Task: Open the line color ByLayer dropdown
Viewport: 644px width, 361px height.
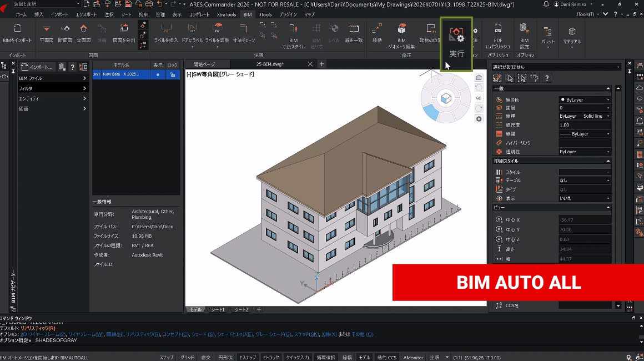Action: [x=585, y=100]
